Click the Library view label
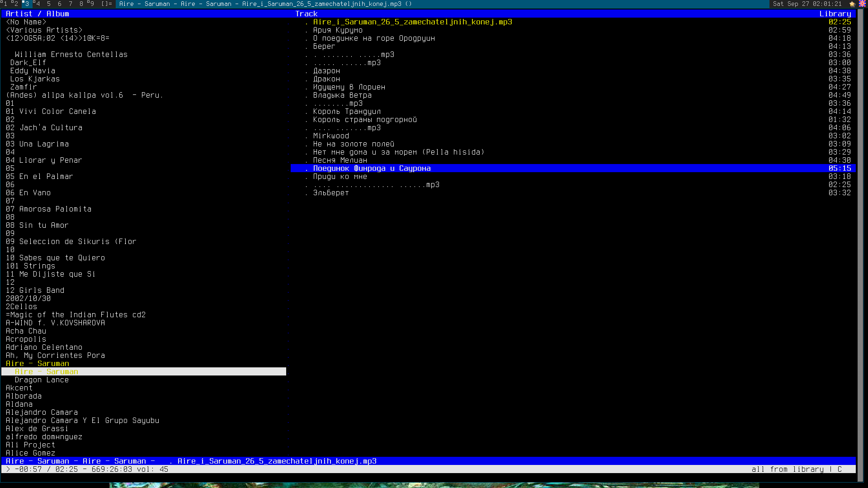868x488 pixels. [835, 14]
